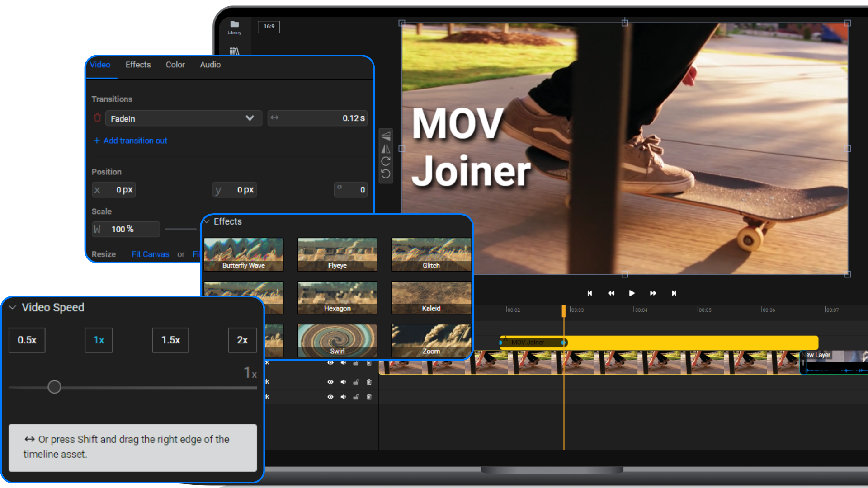Viewport: 868px width, 488px height.
Task: Open the stock media library
Action: coord(234,51)
